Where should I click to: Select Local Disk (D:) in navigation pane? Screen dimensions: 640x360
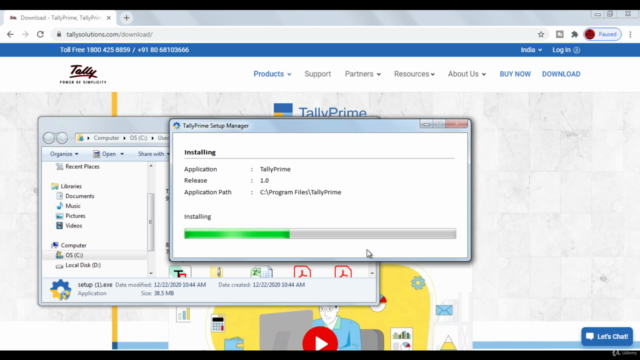83,265
